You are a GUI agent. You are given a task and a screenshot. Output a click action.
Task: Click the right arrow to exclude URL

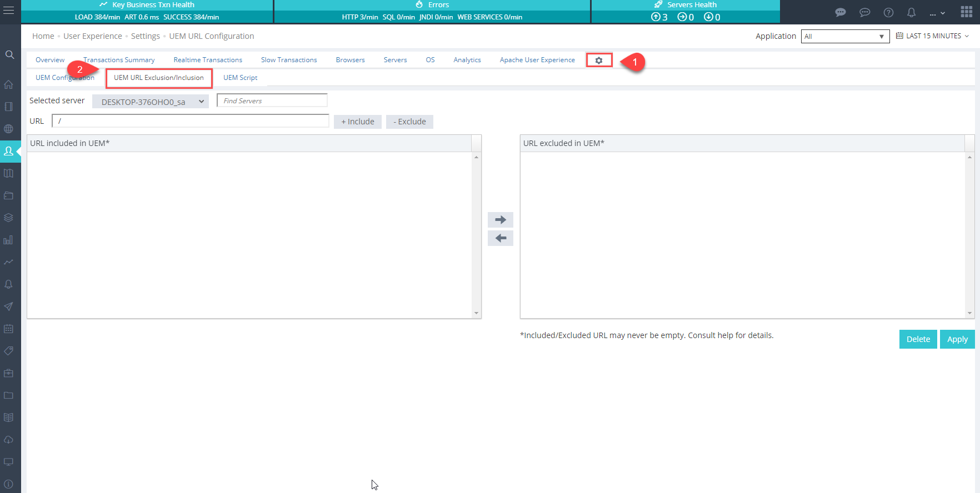click(500, 220)
